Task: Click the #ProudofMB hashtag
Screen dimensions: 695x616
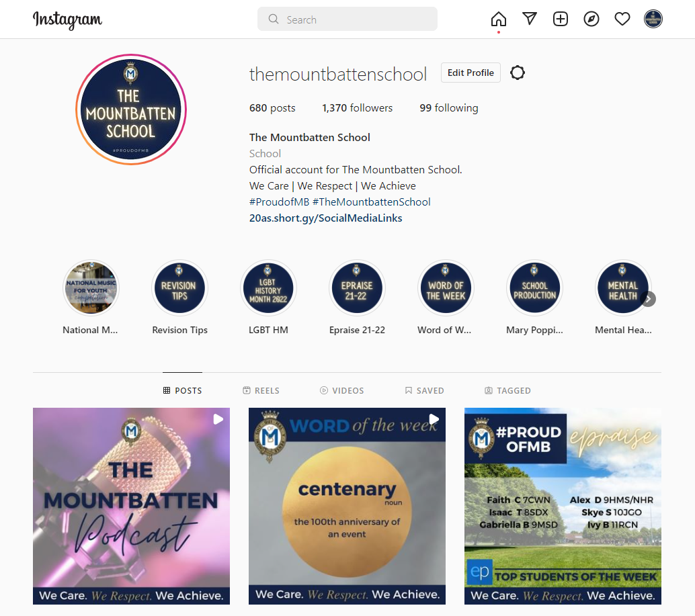Action: 279,202
